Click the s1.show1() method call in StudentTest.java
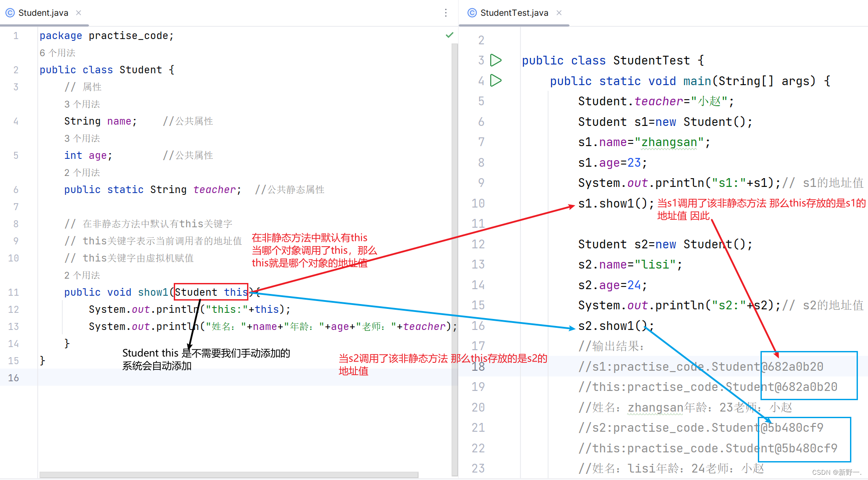The width and height of the screenshot is (868, 480). click(614, 203)
